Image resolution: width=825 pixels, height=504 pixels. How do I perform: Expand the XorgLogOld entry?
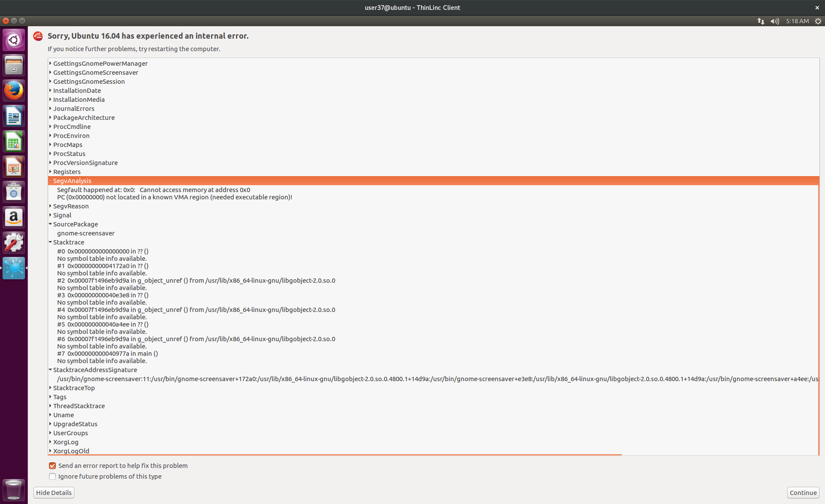[50, 451]
